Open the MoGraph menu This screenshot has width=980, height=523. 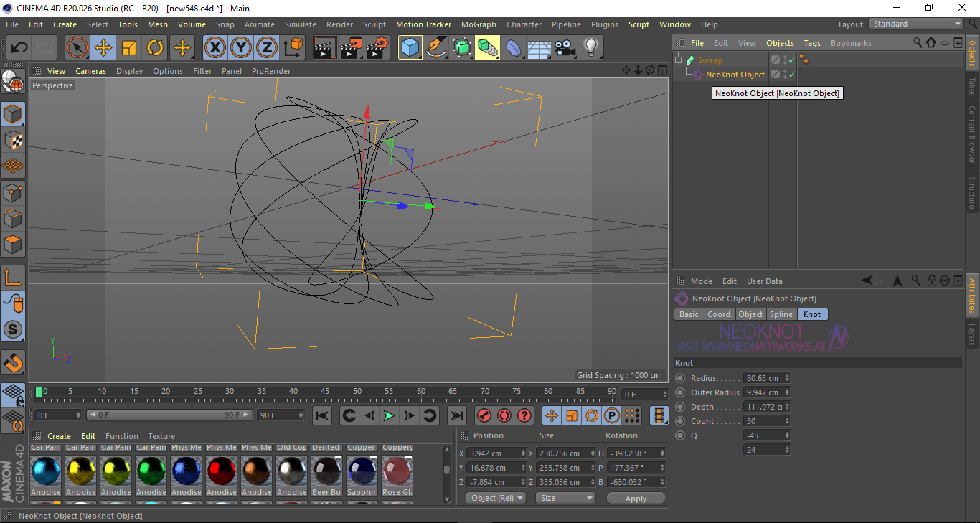(479, 24)
